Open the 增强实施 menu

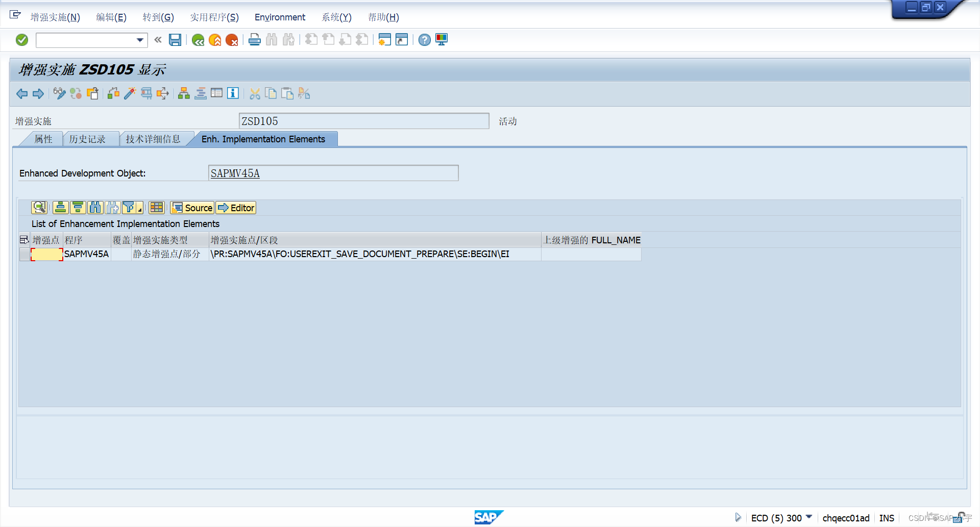[x=55, y=17]
